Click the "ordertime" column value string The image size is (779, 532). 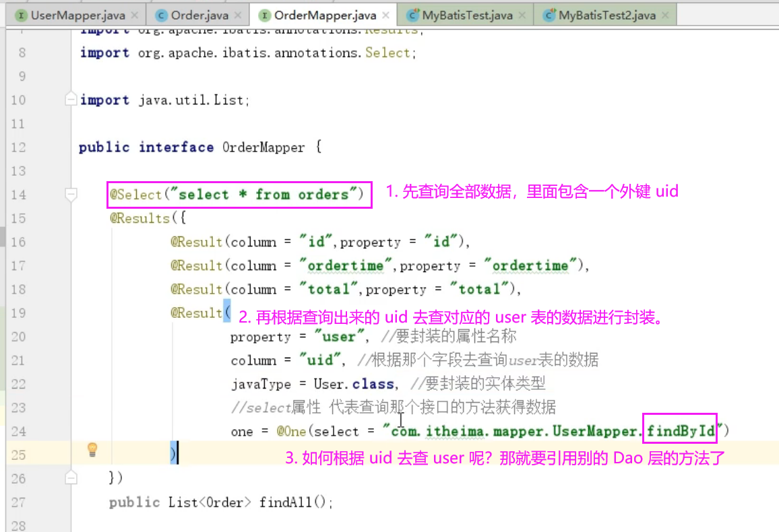pos(345,266)
